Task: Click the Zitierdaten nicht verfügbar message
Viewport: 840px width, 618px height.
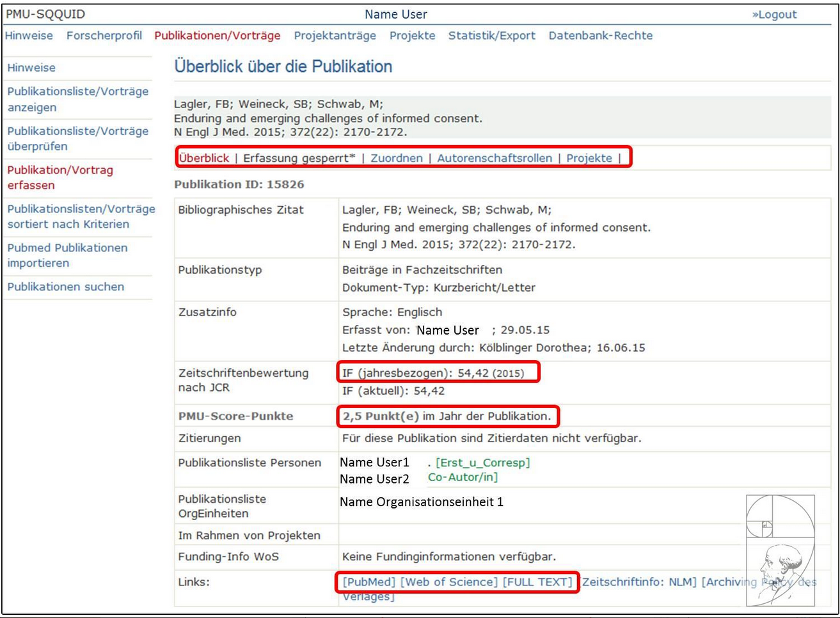Action: 491,438
